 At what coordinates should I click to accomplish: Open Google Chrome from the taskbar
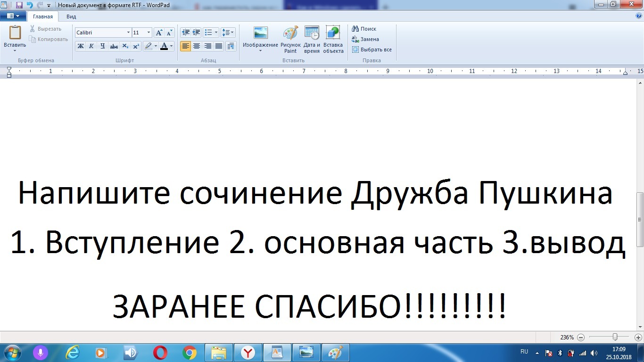point(189,352)
